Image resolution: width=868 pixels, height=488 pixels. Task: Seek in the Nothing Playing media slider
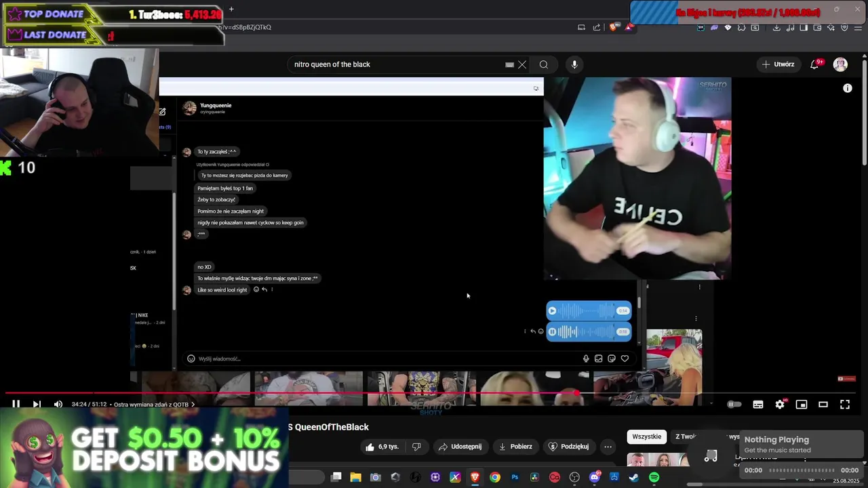802,470
